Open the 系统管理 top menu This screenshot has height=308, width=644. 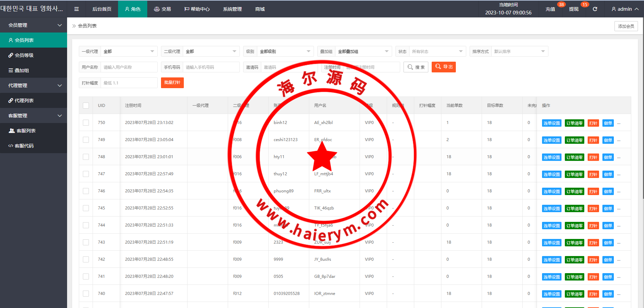click(x=232, y=9)
